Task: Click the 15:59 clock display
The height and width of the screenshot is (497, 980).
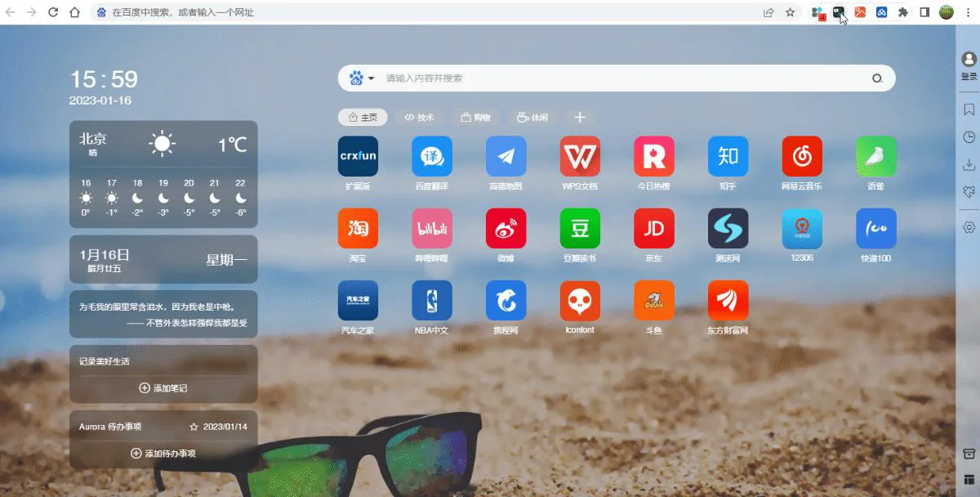Action: pos(104,79)
